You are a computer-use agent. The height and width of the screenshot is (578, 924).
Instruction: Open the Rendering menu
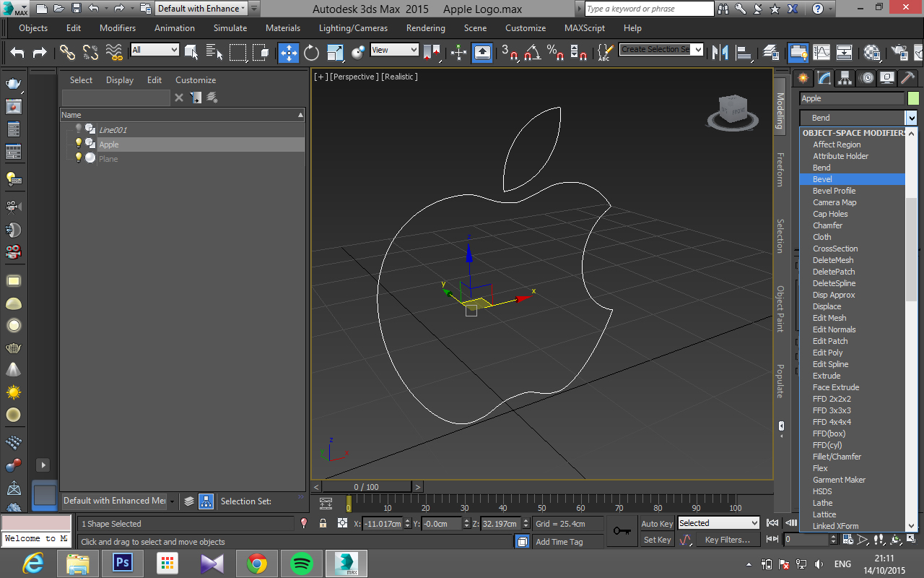pyautogui.click(x=426, y=28)
